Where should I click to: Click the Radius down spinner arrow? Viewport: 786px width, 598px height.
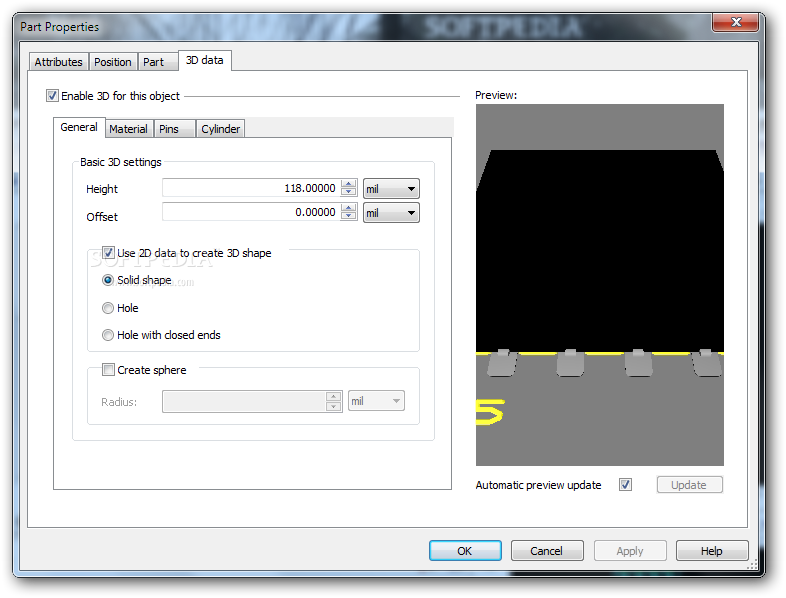click(333, 407)
